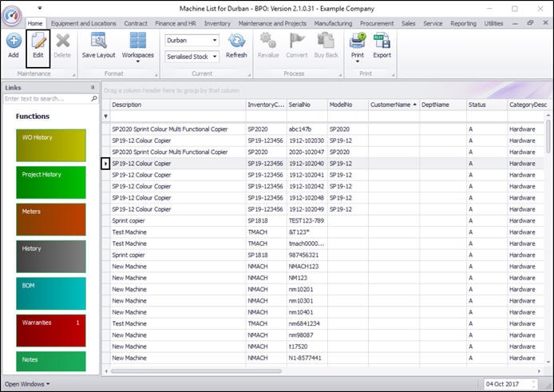Click the Print icon
Viewport: 554px width, 392px height.
tap(357, 46)
